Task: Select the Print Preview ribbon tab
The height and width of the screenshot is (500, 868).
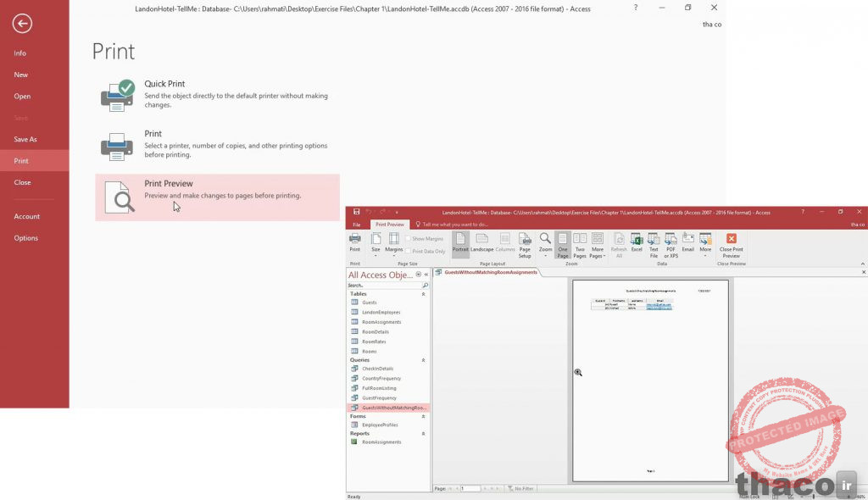Action: pos(390,225)
